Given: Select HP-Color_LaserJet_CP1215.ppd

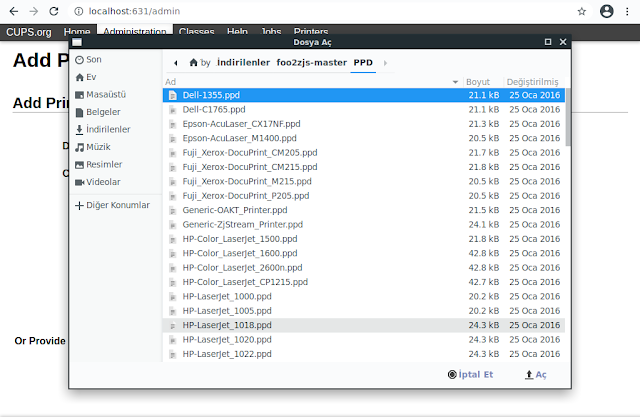Looking at the screenshot, I should [x=364, y=282].
